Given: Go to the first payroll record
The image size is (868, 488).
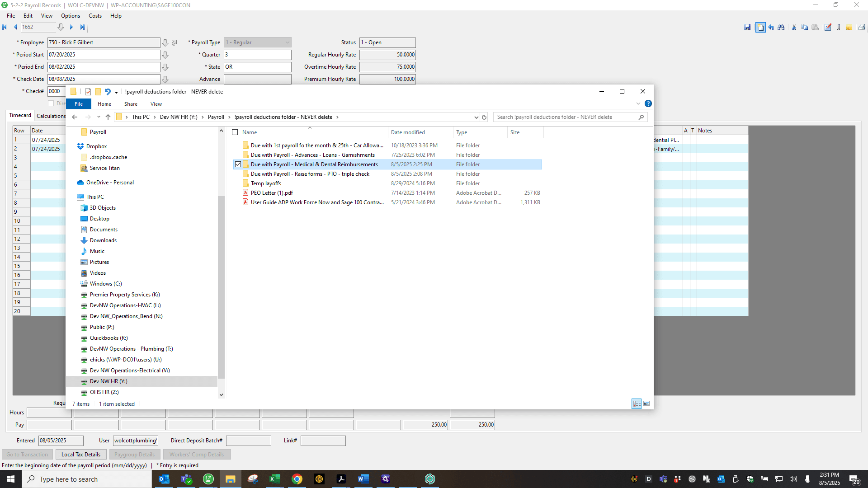Looking at the screenshot, I should tap(5, 27).
